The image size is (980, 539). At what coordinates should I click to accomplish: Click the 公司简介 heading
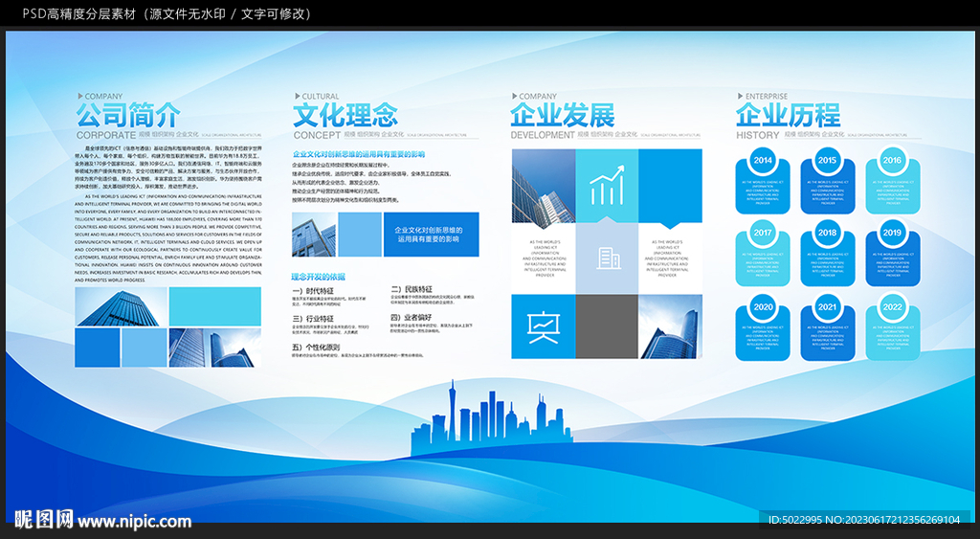tap(128, 115)
